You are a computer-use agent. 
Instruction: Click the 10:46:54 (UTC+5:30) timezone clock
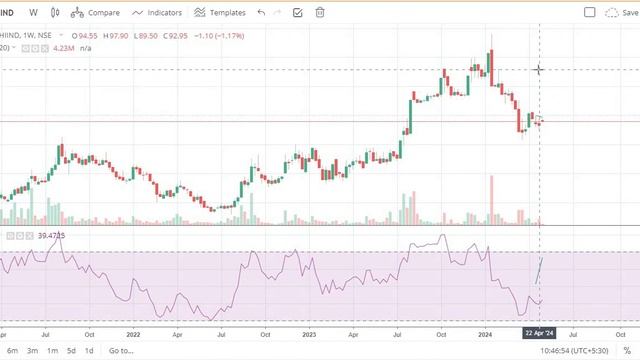click(574, 351)
